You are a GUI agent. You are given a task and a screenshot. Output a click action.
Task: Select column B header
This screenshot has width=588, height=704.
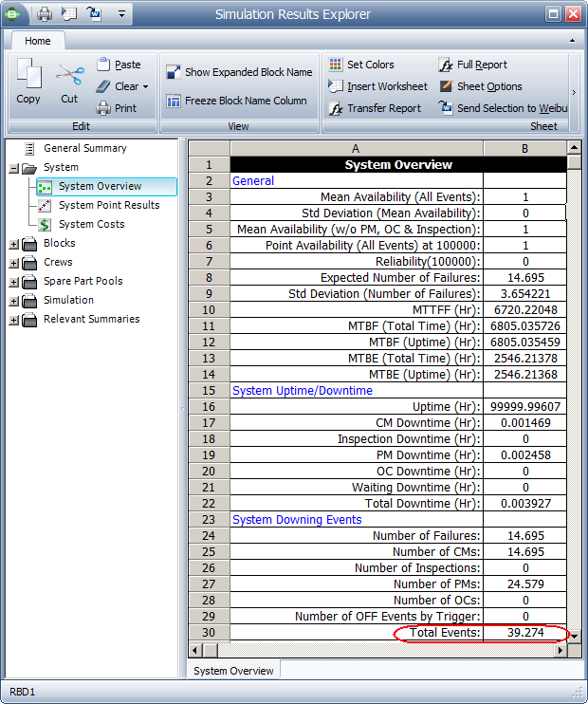524,148
